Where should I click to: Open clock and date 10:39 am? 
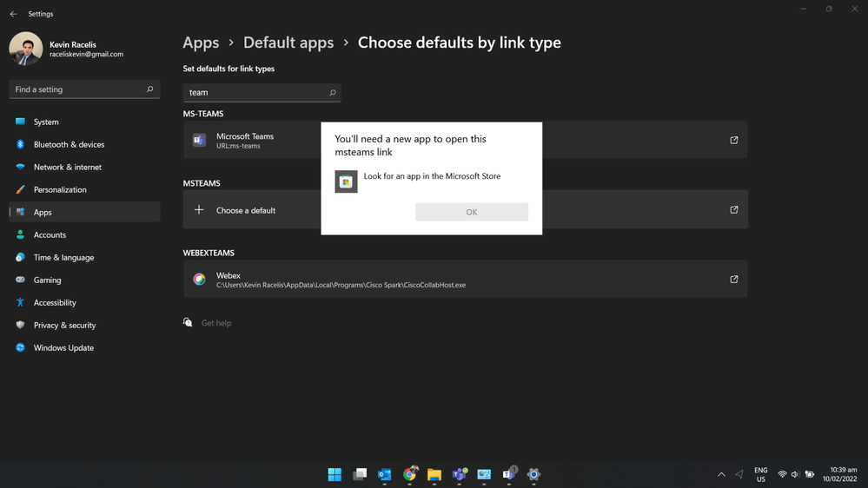coord(840,474)
